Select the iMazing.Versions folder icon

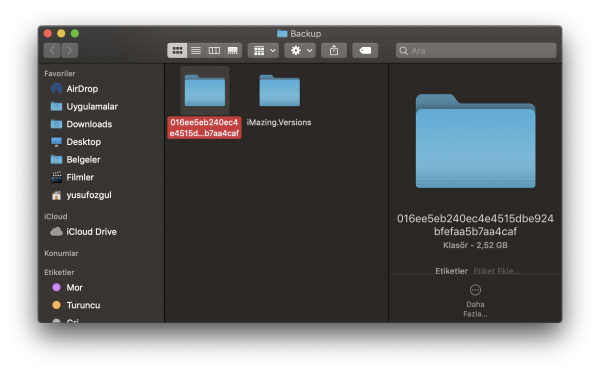[279, 91]
